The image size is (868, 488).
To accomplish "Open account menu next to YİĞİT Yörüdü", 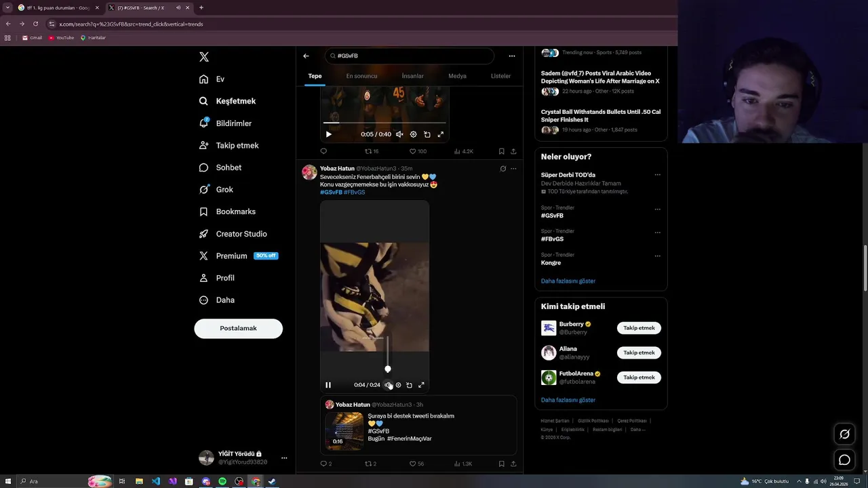I will point(284,457).
